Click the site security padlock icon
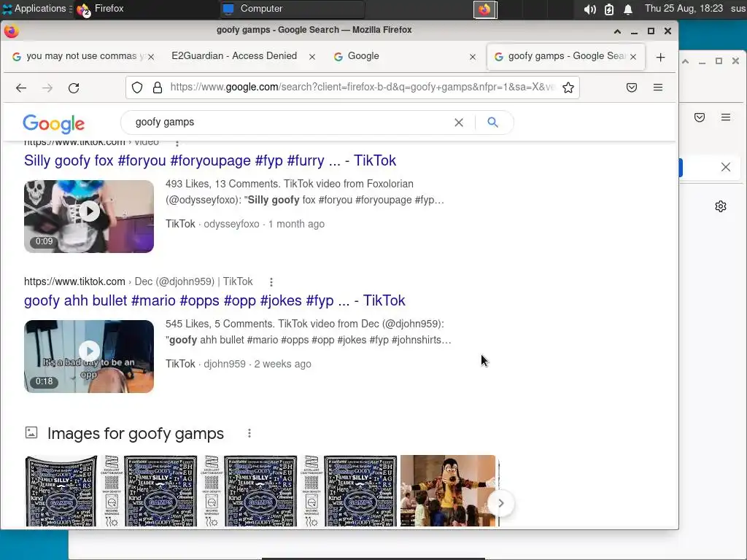The width and height of the screenshot is (747, 560). (x=158, y=87)
